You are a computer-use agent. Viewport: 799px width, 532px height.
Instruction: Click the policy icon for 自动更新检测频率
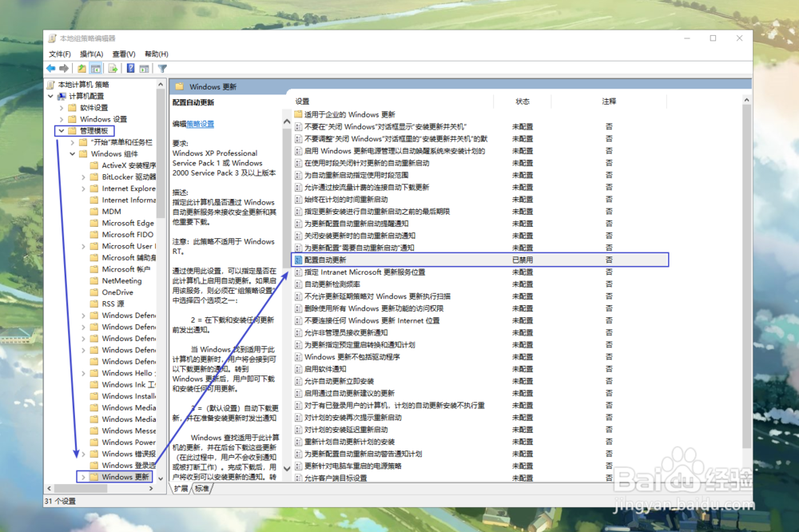(299, 284)
